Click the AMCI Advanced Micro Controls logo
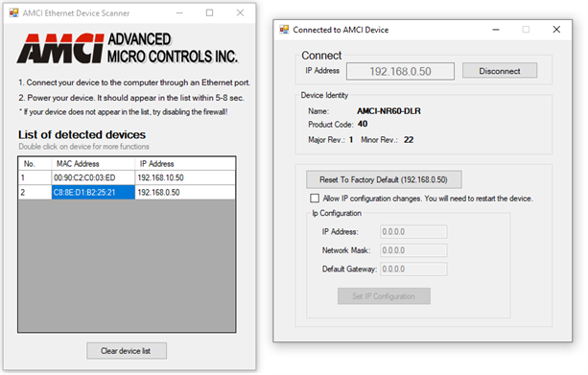The image size is (588, 375). 128,48
